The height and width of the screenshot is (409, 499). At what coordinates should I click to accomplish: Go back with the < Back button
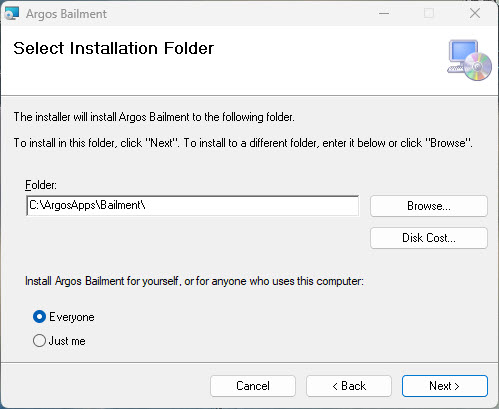click(x=349, y=386)
